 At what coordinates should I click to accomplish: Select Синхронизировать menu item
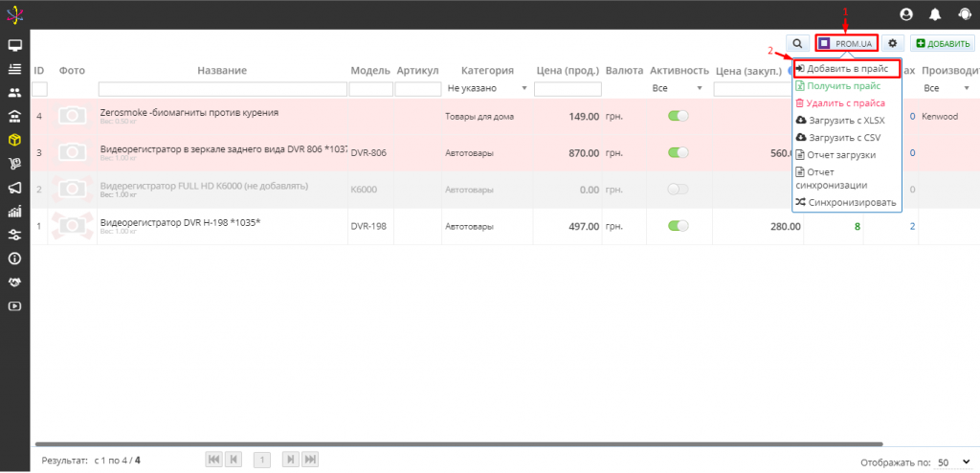pyautogui.click(x=846, y=203)
